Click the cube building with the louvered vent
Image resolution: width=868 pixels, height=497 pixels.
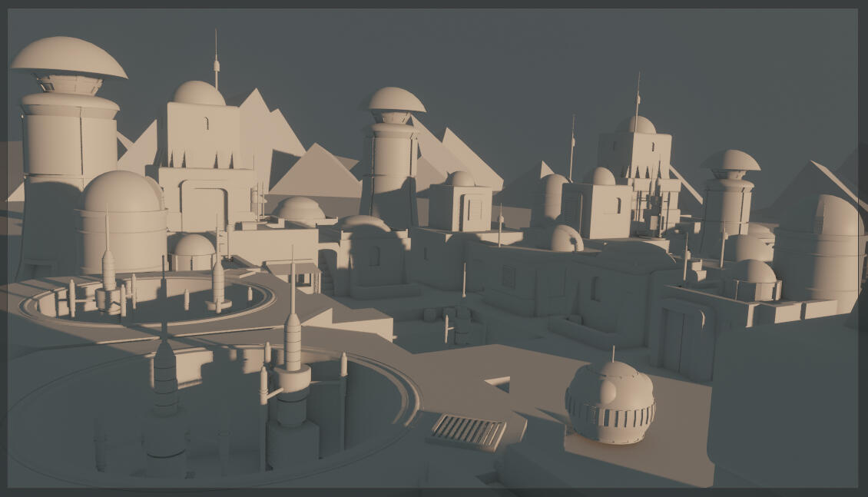(x=459, y=205)
